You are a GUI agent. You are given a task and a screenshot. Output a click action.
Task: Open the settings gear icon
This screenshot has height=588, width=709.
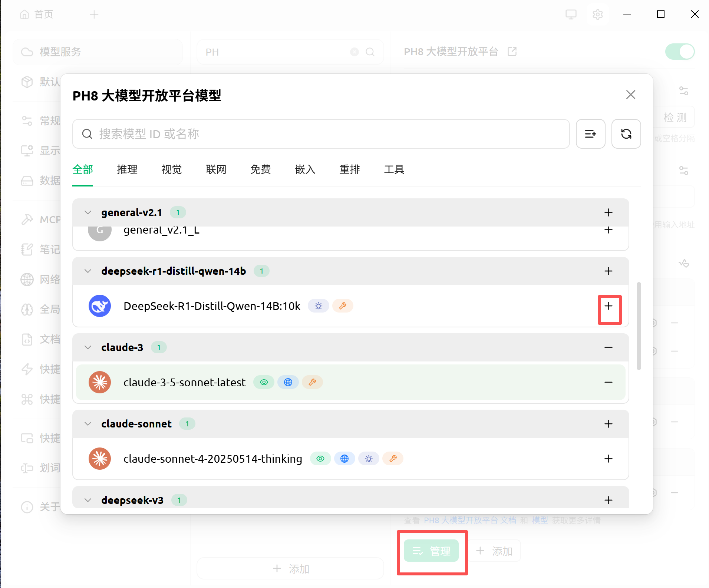point(597,14)
